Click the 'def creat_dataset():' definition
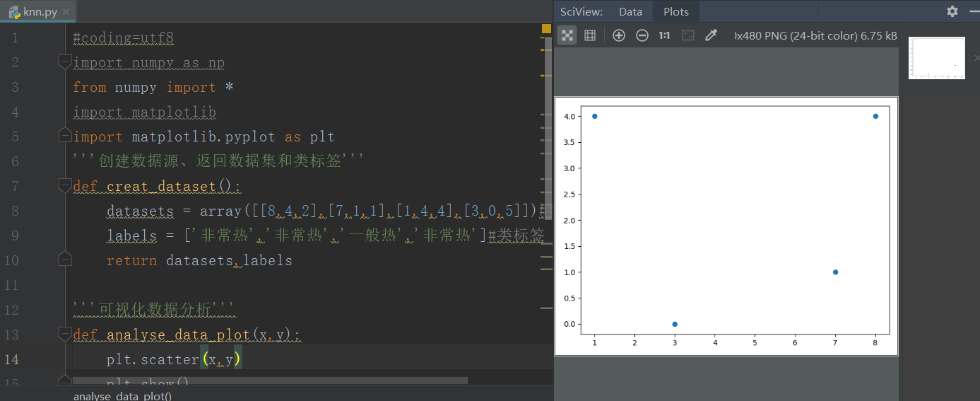The image size is (980, 401). [158, 186]
